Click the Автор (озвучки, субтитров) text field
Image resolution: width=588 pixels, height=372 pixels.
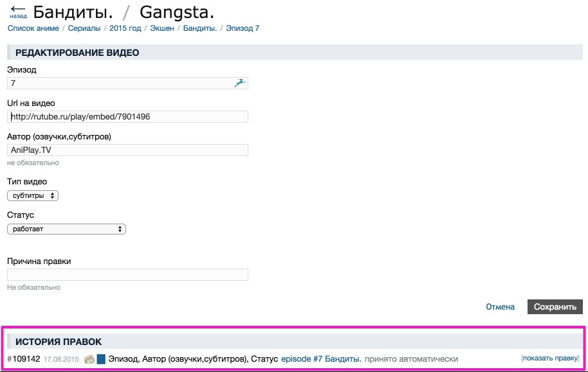pos(127,150)
